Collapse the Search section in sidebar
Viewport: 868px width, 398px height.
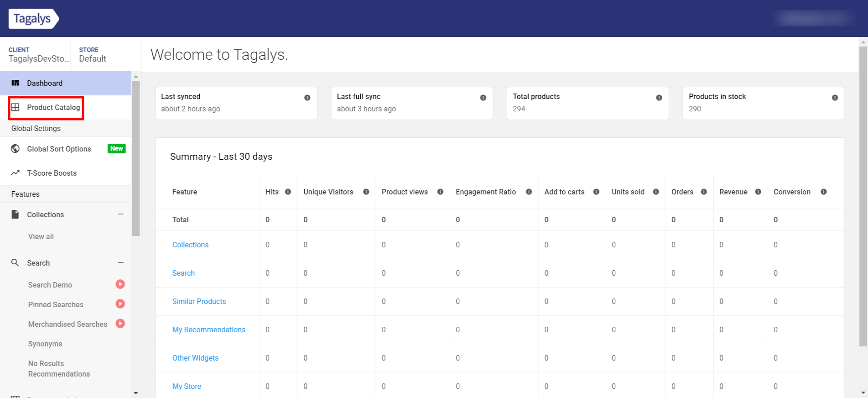pos(120,262)
